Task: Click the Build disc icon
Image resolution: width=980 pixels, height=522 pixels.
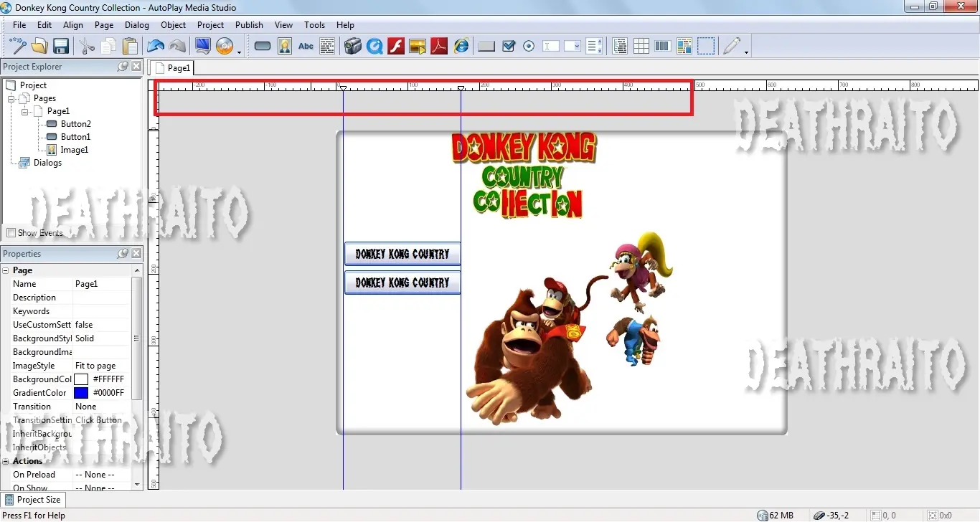Action: (225, 46)
